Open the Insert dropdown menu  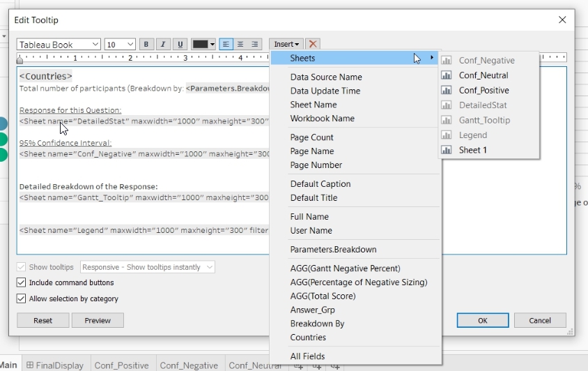(286, 45)
